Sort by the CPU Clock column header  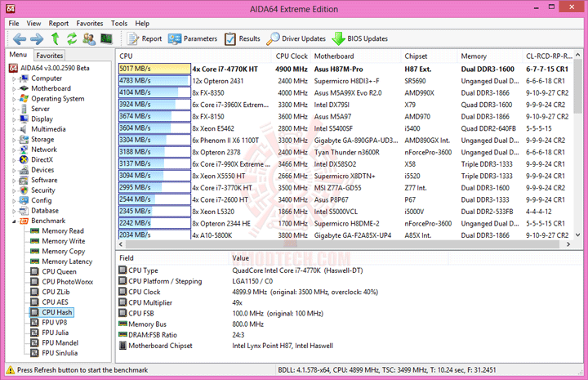[292, 56]
